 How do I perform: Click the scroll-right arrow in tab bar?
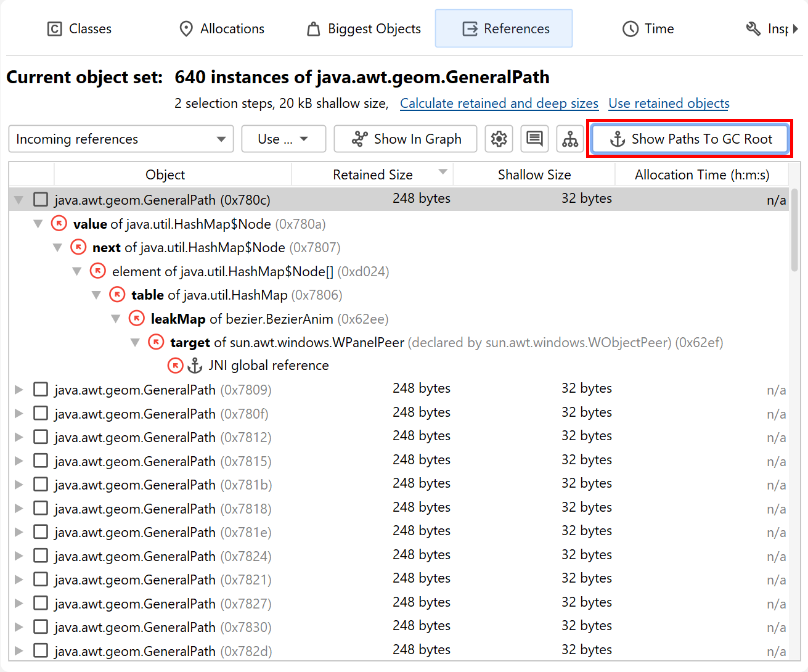(x=796, y=29)
